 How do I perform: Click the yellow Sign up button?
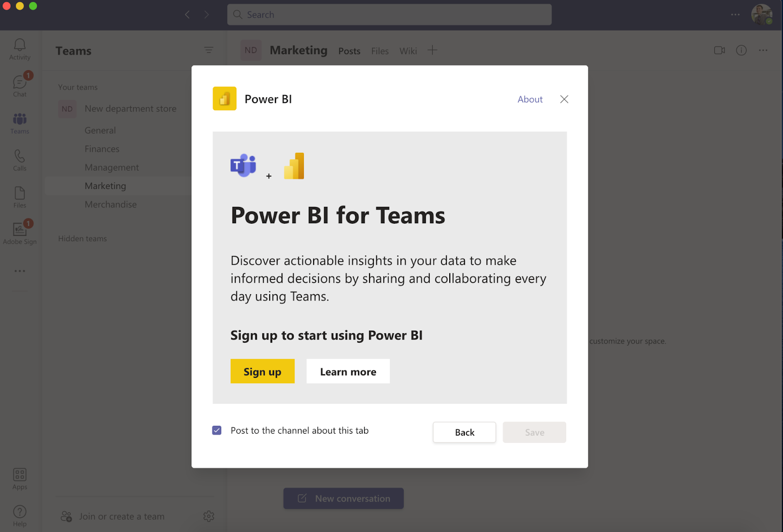point(262,371)
